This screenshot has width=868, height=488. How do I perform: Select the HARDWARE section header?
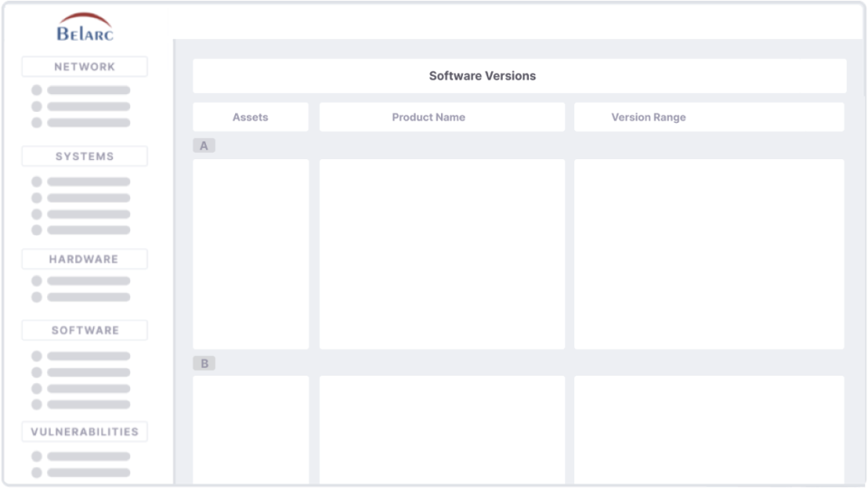click(x=84, y=259)
